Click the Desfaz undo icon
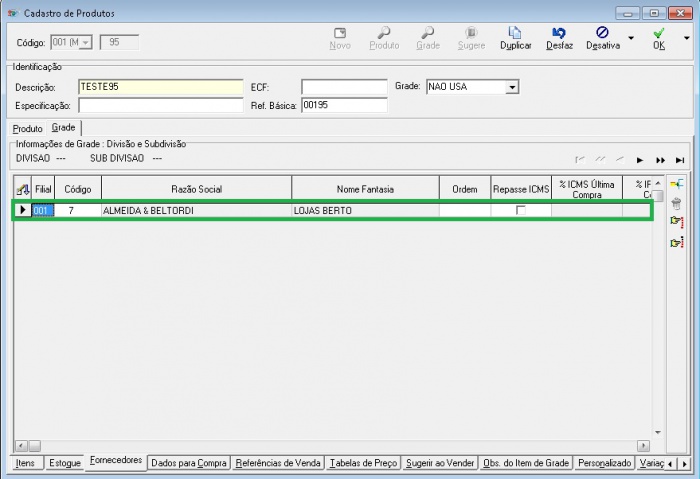 pyautogui.click(x=559, y=34)
